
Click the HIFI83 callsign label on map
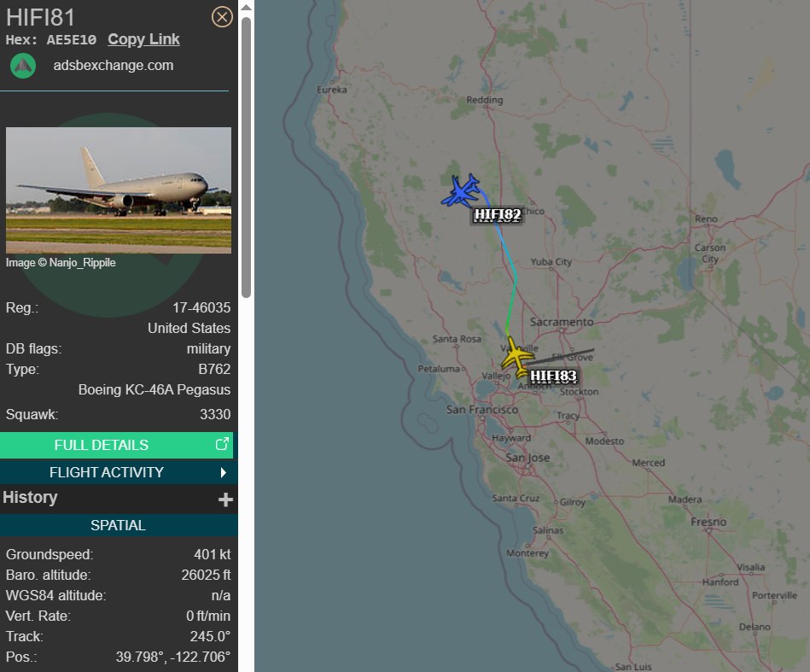click(x=553, y=376)
